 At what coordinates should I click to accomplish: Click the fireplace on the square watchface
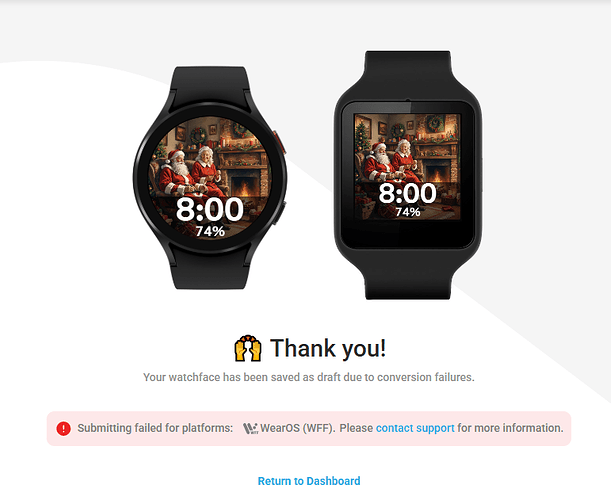click(436, 173)
